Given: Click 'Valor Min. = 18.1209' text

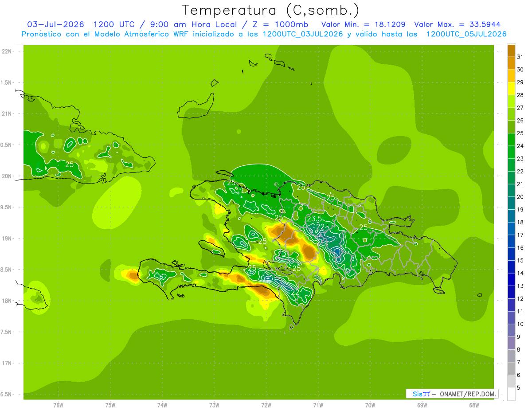Looking at the screenshot, I should click(363, 24).
